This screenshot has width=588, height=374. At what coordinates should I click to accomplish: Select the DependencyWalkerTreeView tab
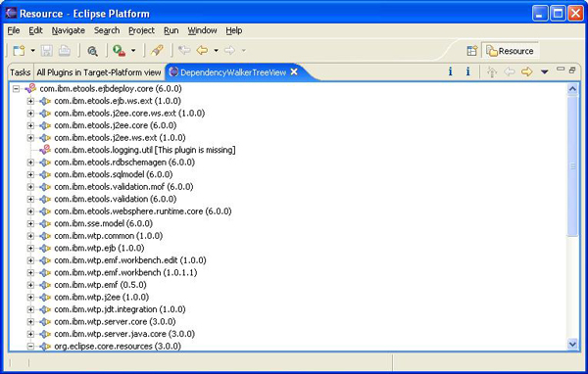233,71
